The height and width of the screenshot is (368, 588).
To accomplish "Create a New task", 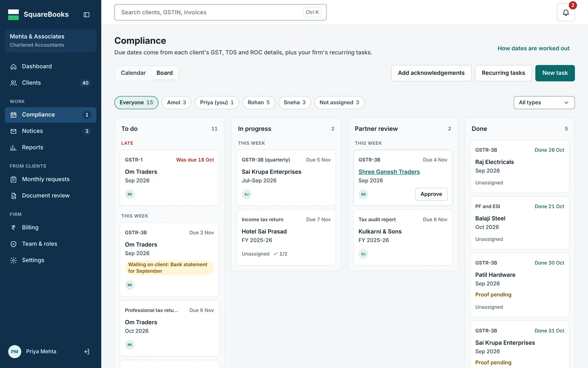I will [x=555, y=73].
